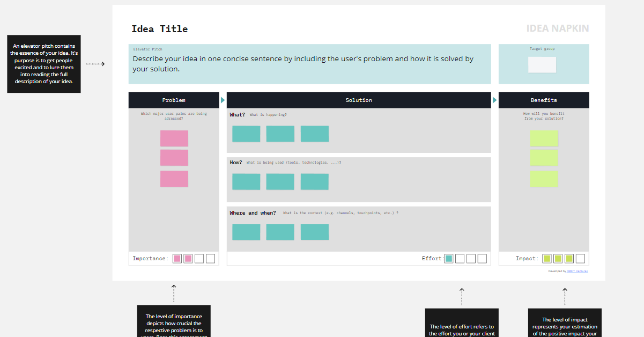Select the top green sticky in Benefits column

pos(543,138)
